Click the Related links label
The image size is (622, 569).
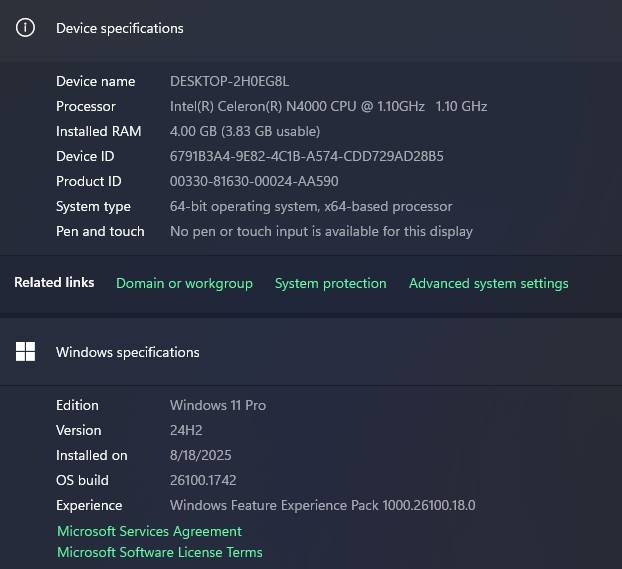(54, 283)
